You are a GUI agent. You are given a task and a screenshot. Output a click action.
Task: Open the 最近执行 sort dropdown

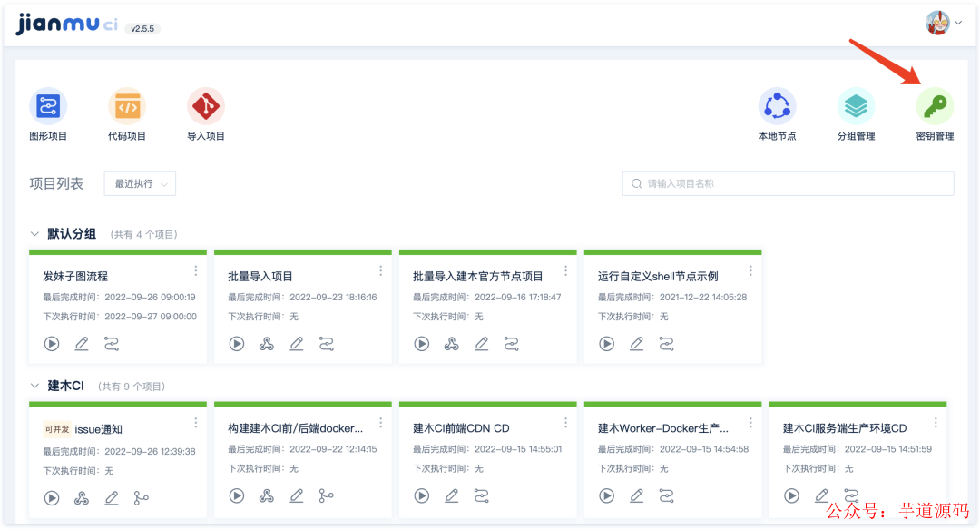pyautogui.click(x=140, y=184)
